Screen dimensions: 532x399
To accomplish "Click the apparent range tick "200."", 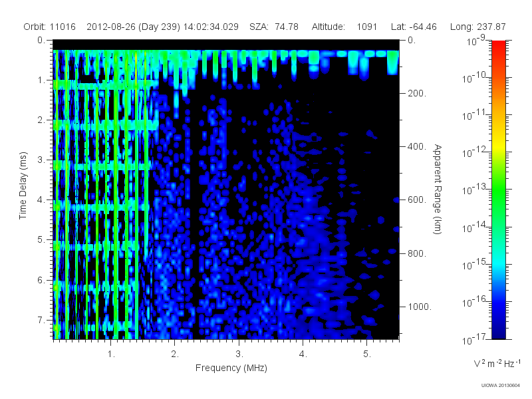I will 417,93.
